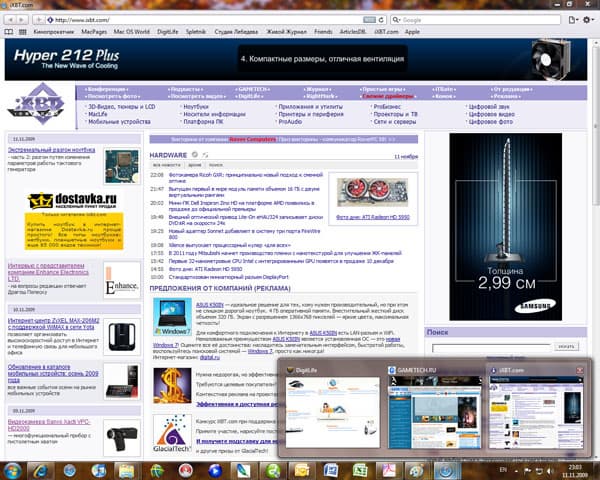Click the taskbar clock showing 23:03
This screenshot has width=600, height=480.
click(575, 471)
